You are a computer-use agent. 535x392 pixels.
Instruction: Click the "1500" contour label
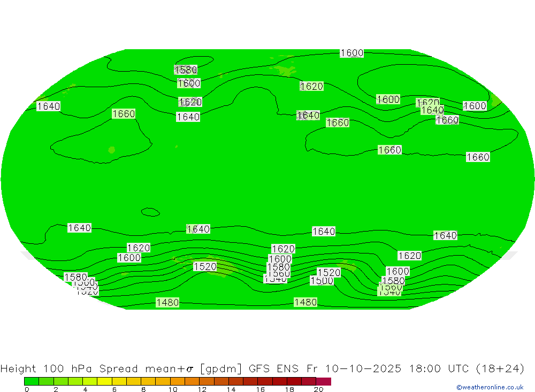coord(322,281)
